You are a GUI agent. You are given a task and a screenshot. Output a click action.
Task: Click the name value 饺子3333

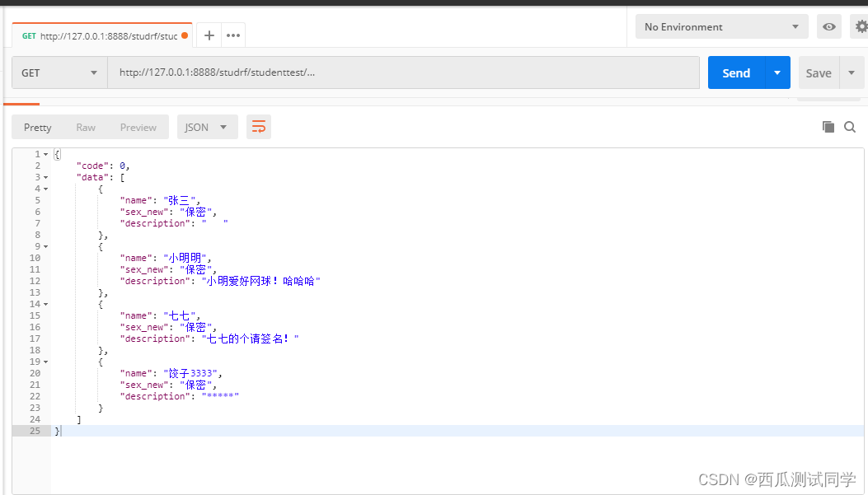[x=190, y=373]
